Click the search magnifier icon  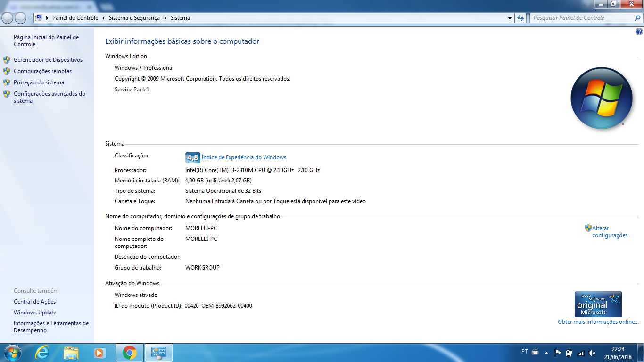click(638, 18)
